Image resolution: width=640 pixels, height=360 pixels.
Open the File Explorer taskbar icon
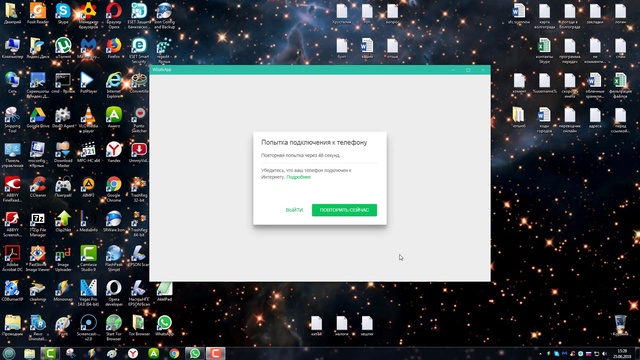[x=29, y=353]
